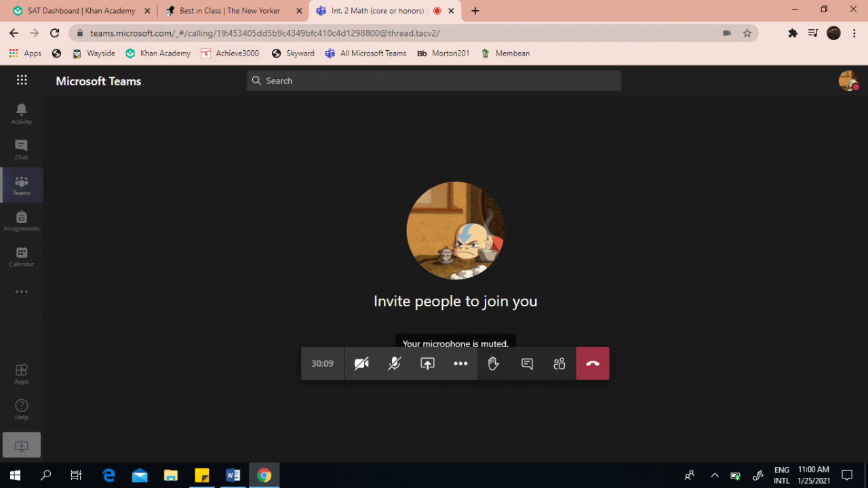This screenshot has width=868, height=488.
Task: Unmute the microphone in the call toolbar
Action: click(395, 363)
